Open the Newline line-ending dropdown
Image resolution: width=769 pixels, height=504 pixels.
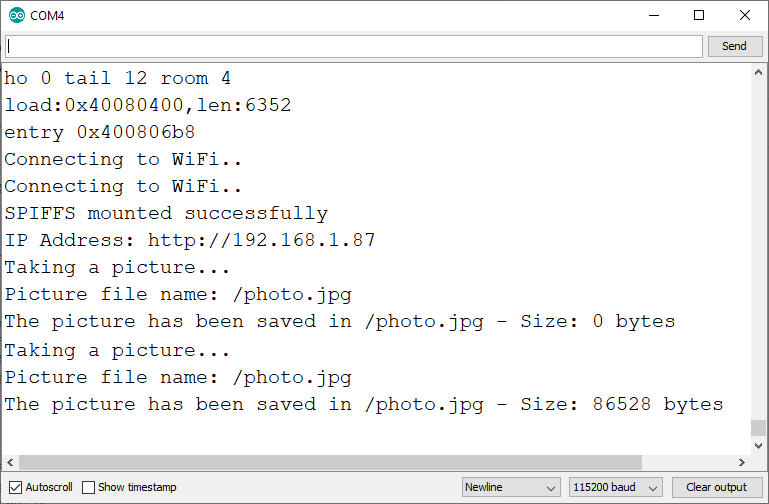(511, 487)
